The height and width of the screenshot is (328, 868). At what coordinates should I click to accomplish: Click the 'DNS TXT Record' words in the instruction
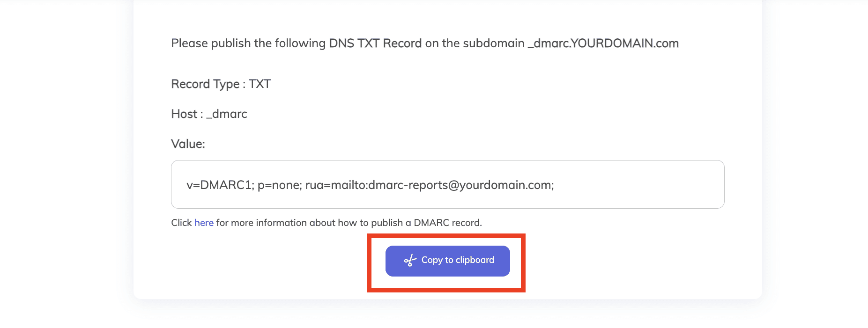click(x=375, y=44)
